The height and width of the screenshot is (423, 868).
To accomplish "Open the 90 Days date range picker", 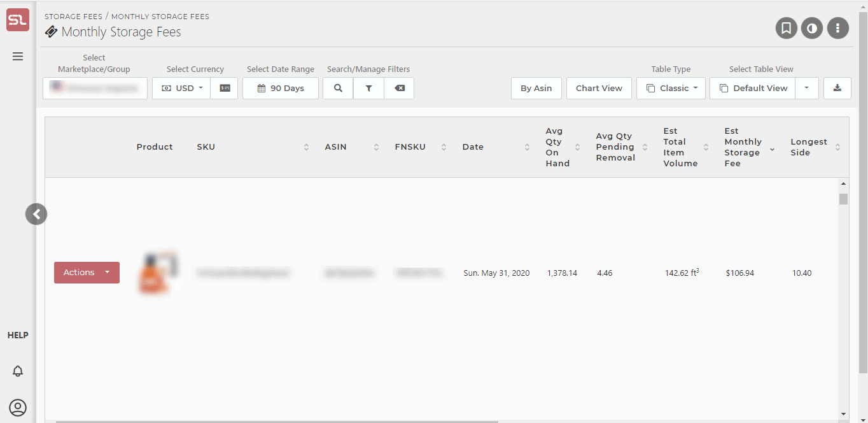I will tap(280, 88).
